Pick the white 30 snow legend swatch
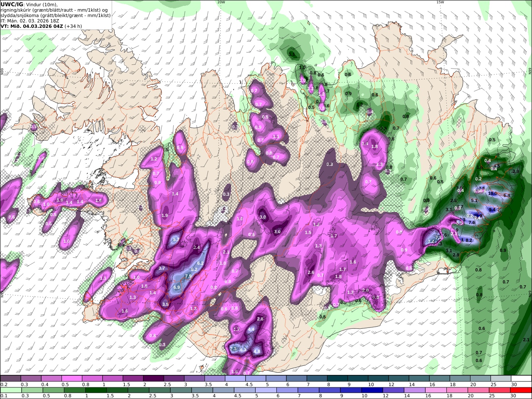 click(x=522, y=378)
